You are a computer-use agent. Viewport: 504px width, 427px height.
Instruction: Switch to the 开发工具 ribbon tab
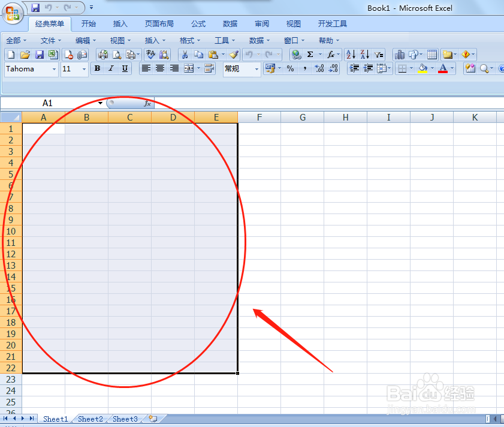[x=333, y=23]
